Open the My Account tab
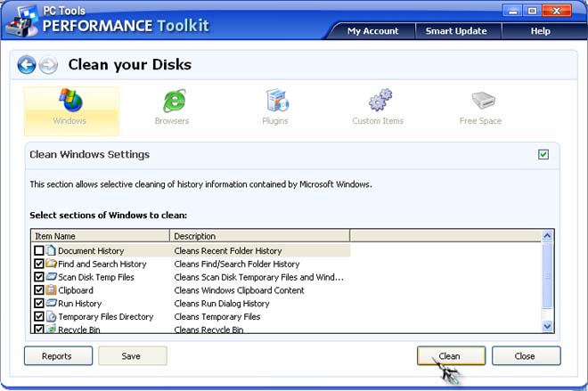The height and width of the screenshot is (391, 588). [372, 31]
